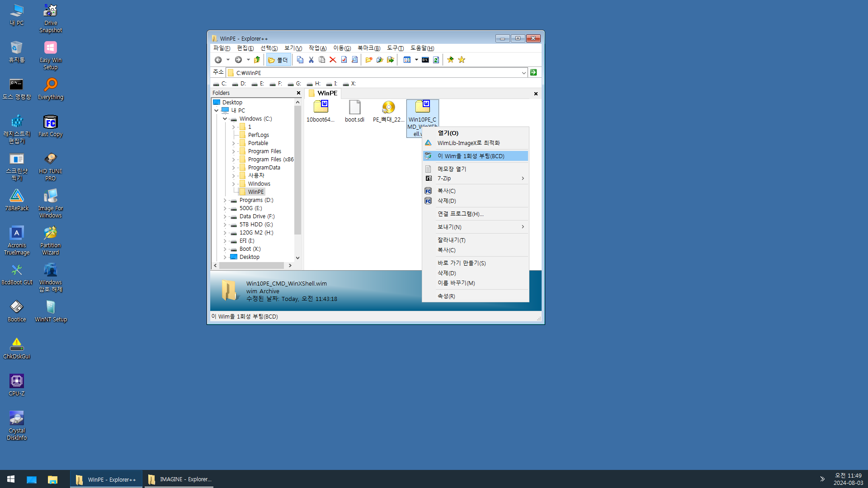Click the Refresh toolbar icon
This screenshot has height=488, width=868.
point(436,60)
